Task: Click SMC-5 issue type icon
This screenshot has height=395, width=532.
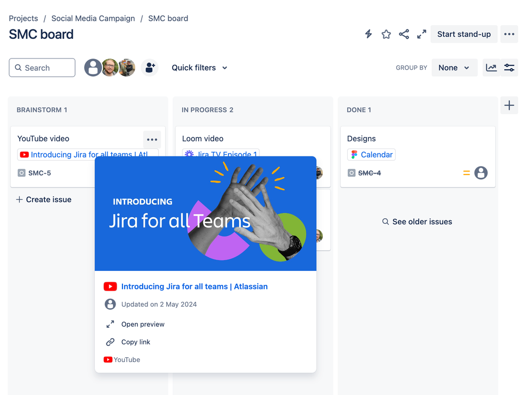Action: (21, 173)
